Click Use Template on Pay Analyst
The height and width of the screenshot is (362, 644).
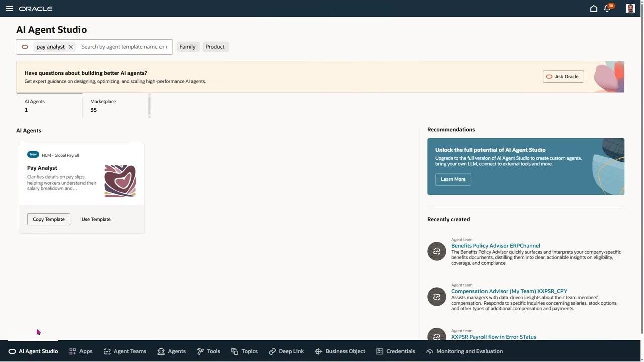[x=96, y=219]
